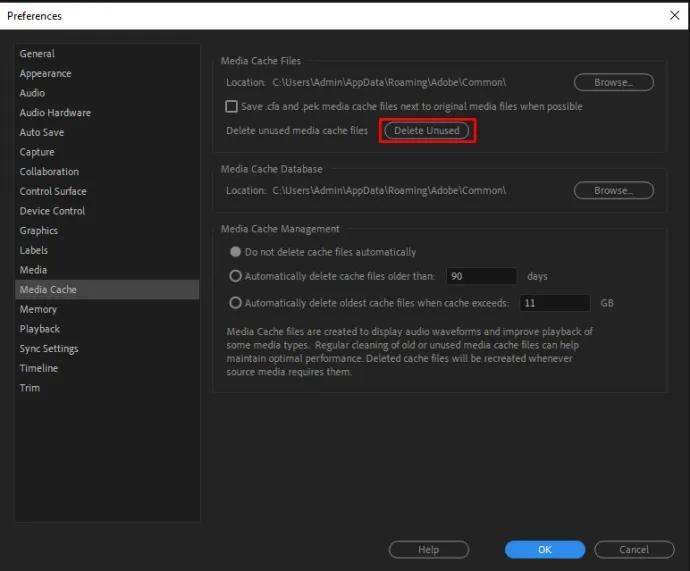
Task: Open Sync Settings category
Action: click(x=49, y=349)
